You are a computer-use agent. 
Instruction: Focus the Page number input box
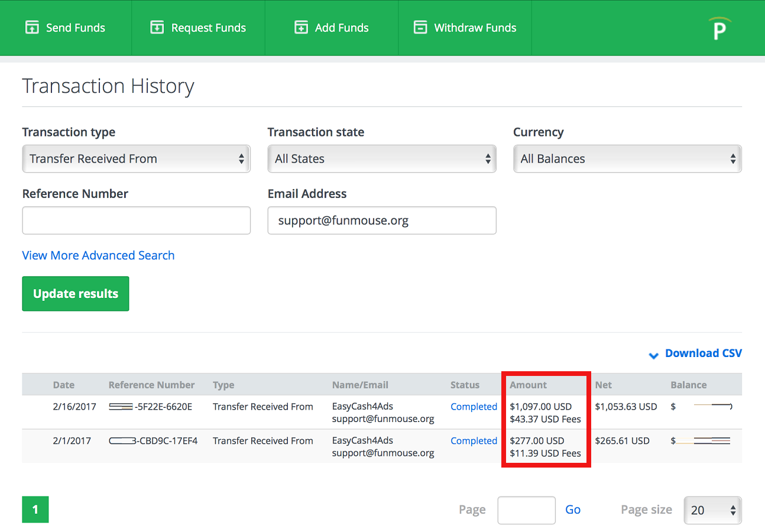(527, 510)
